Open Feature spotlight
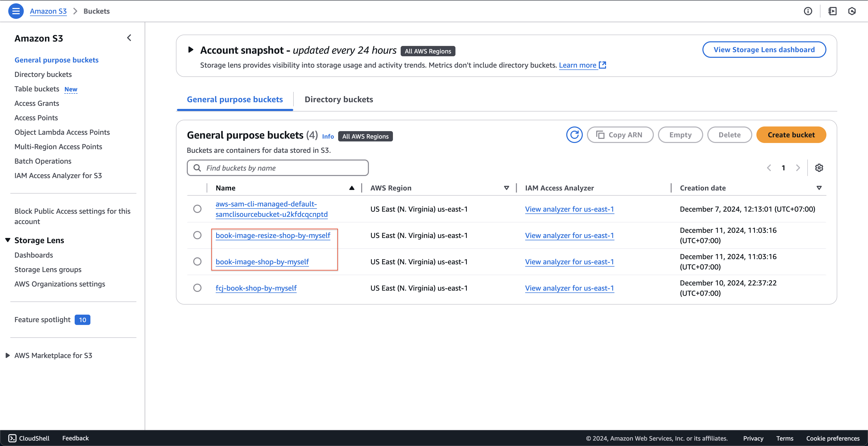868x446 pixels. point(42,320)
